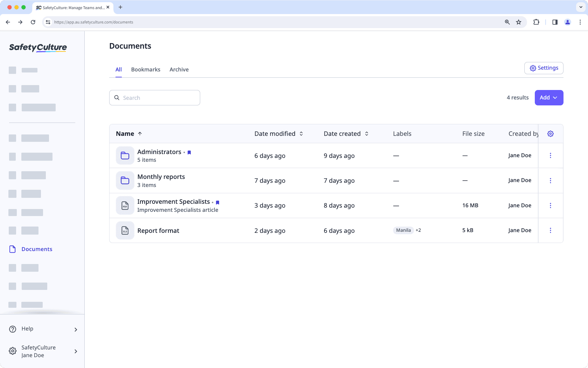
Task: Sort by Date modified using its chevron
Action: click(301, 133)
